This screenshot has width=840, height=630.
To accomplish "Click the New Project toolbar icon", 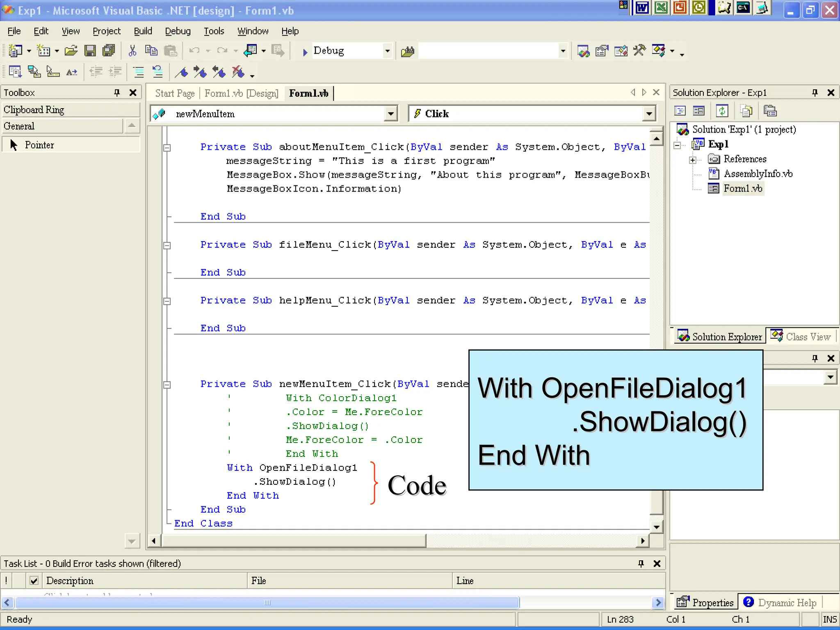I will click(16, 51).
